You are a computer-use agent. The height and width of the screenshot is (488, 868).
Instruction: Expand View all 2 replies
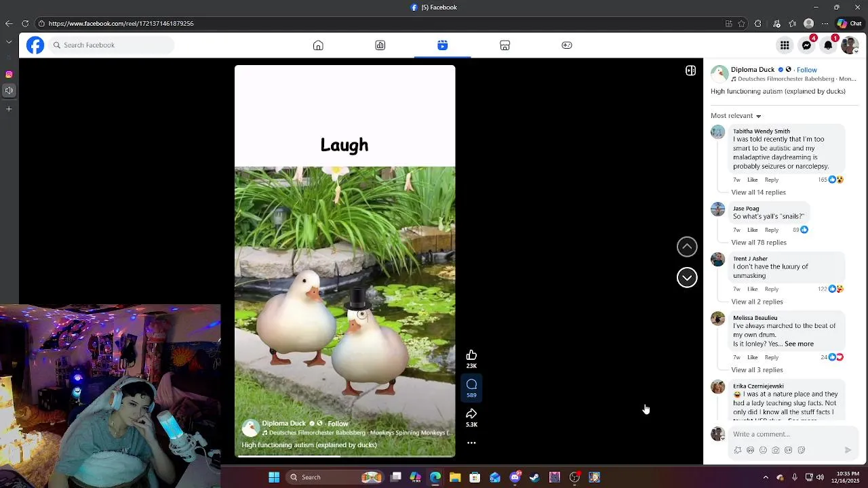757,302
